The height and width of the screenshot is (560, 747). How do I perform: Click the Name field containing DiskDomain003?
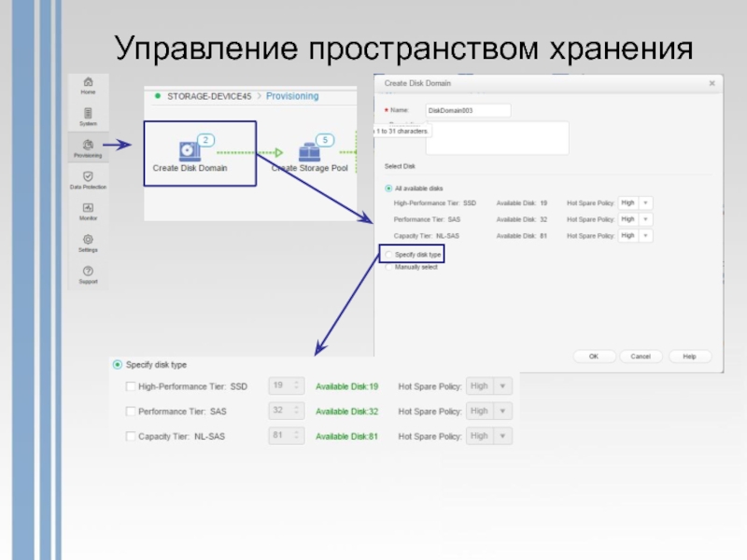point(468,110)
